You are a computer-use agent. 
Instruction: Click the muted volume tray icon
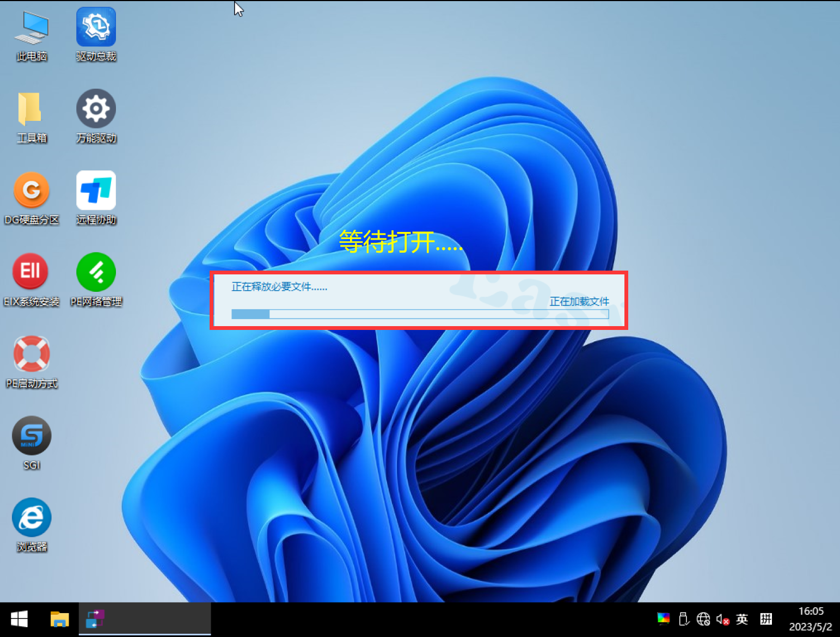(x=722, y=619)
